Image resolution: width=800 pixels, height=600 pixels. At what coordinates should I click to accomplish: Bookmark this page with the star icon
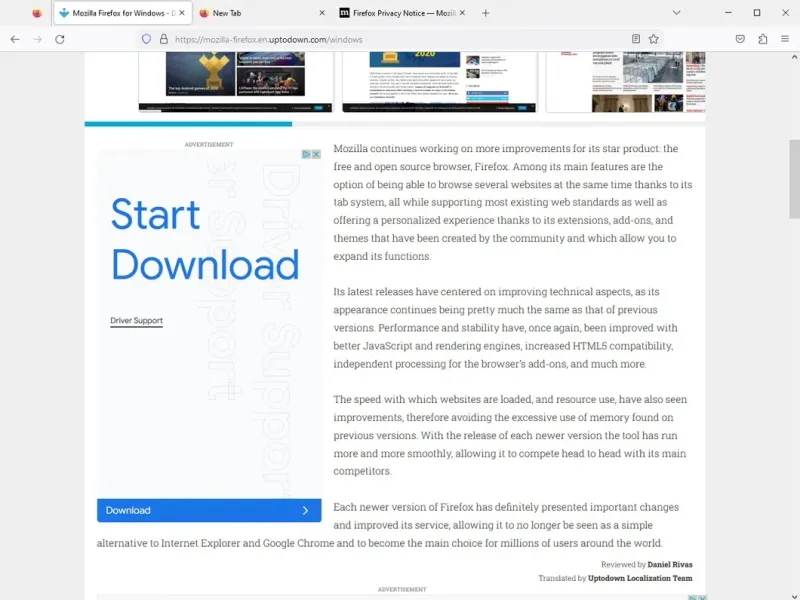point(654,39)
